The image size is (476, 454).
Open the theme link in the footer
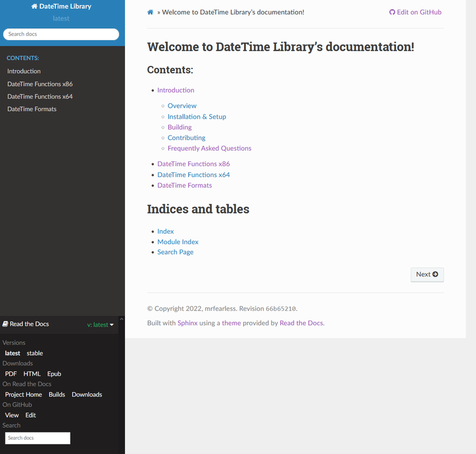(231, 323)
